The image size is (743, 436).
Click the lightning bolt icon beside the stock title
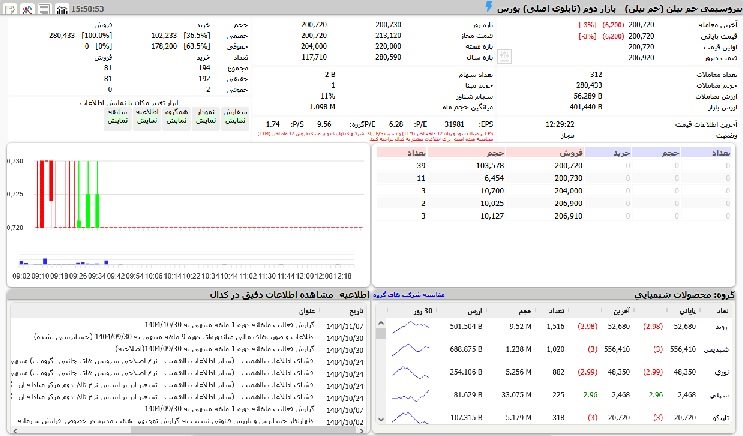coord(488,7)
